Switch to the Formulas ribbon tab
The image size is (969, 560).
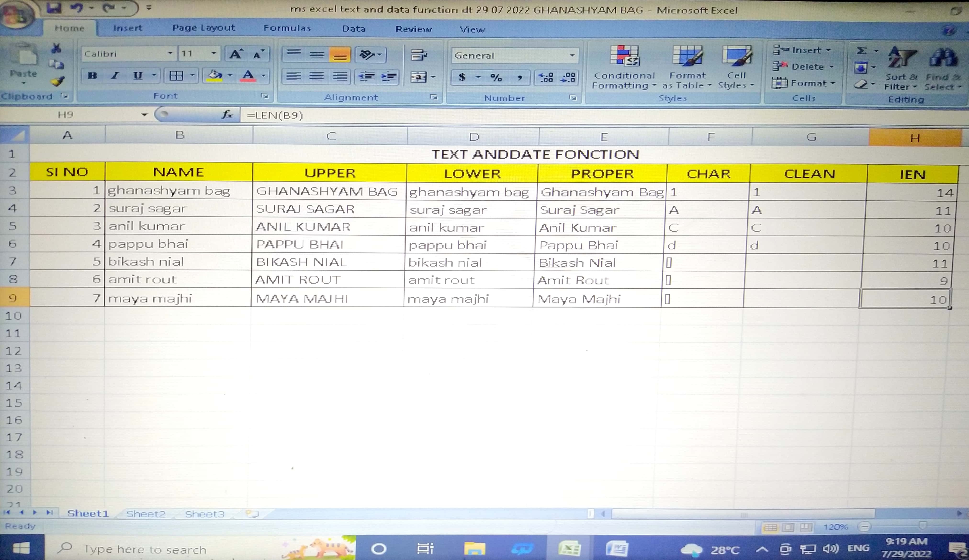287,28
